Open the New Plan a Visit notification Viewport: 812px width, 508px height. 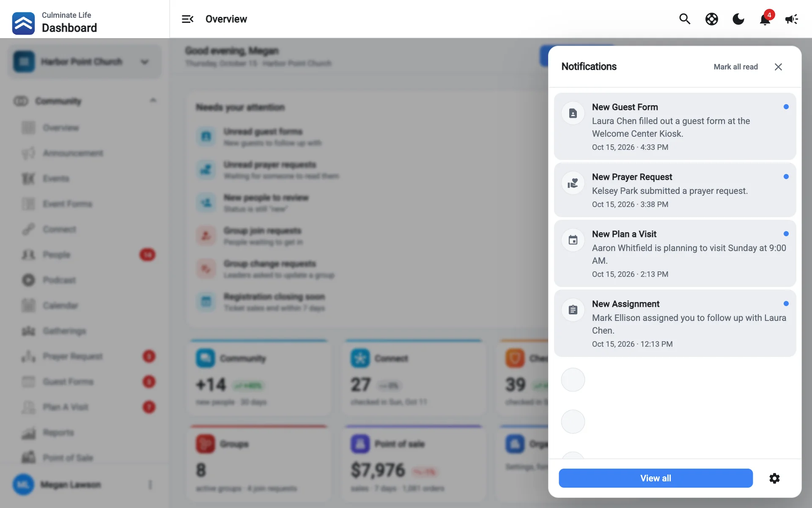675,253
